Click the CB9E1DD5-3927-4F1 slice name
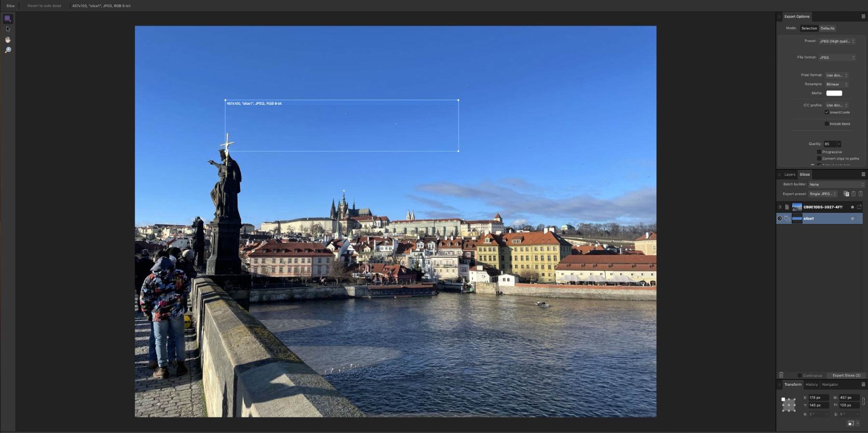868x433 pixels. 823,207
